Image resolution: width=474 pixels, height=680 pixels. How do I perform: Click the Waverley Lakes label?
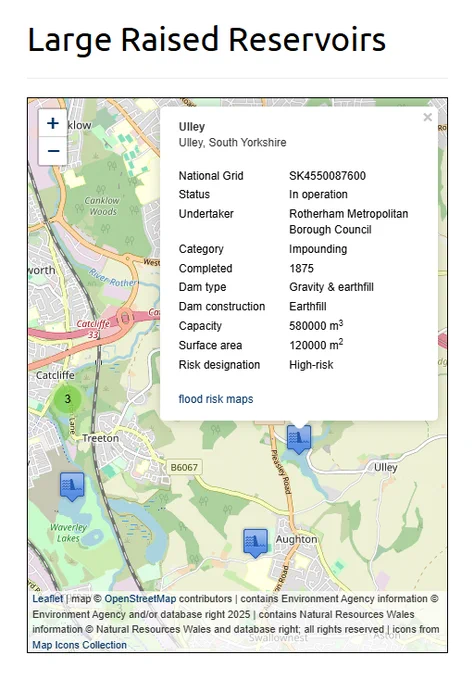click(x=69, y=533)
